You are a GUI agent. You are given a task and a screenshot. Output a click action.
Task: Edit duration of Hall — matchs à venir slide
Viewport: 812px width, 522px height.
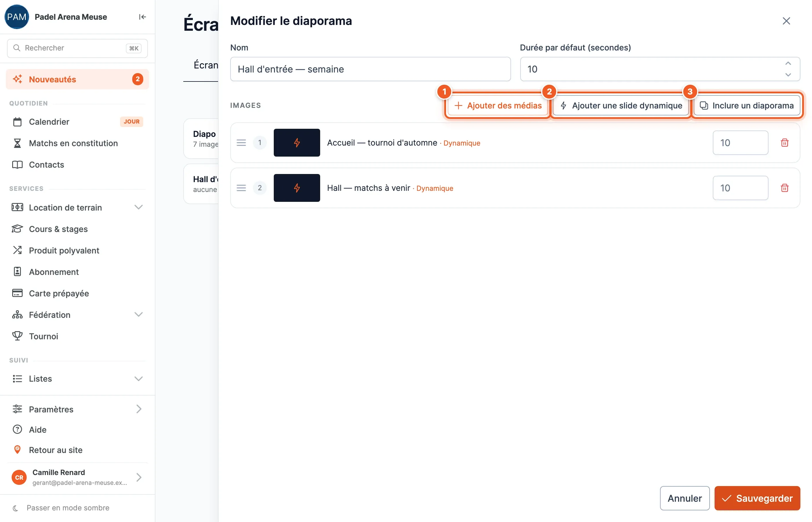click(x=740, y=188)
